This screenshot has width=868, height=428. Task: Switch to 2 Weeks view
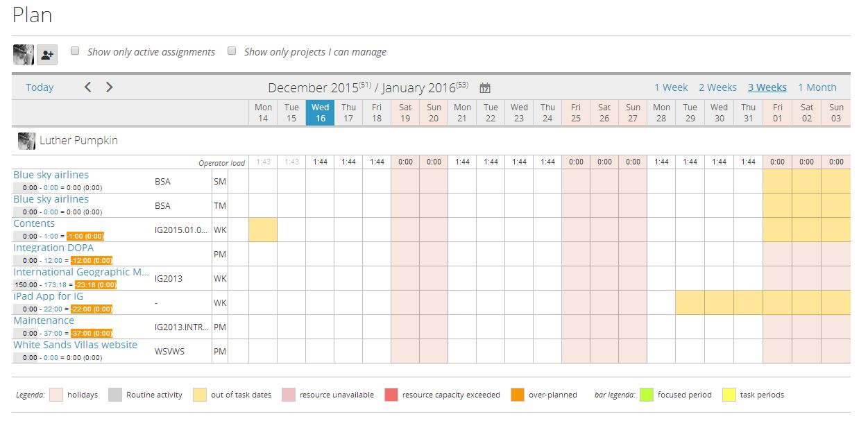717,87
